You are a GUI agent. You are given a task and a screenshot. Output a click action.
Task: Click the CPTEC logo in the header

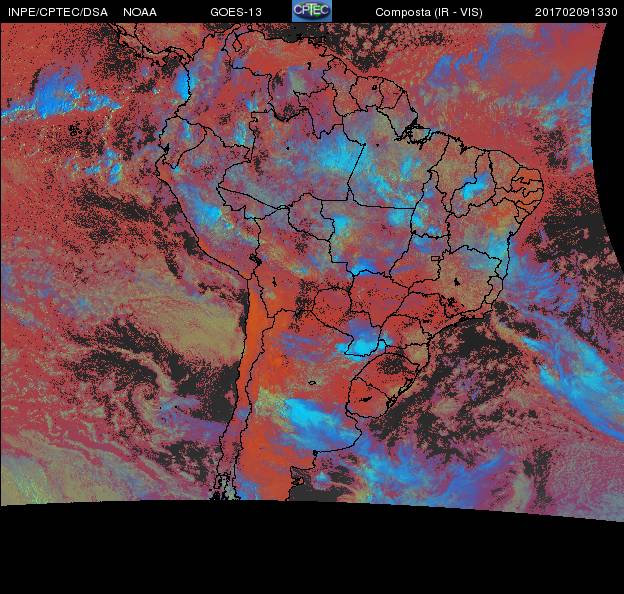point(312,11)
